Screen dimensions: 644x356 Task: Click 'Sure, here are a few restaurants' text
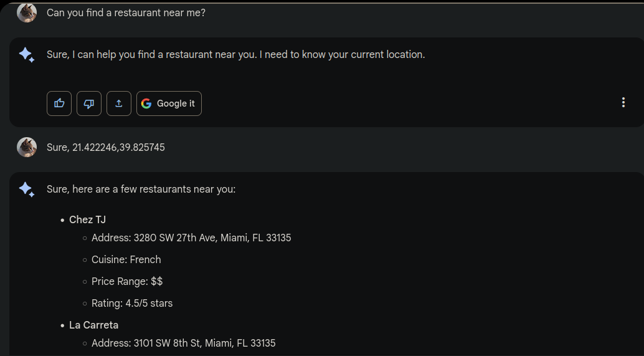(141, 189)
